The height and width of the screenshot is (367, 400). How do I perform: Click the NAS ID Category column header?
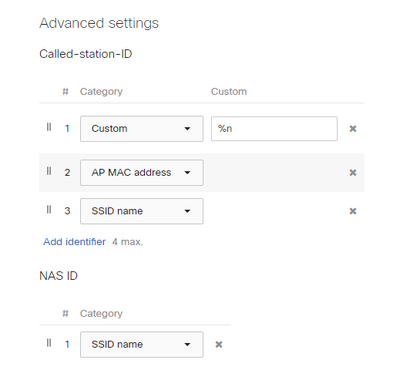coord(101,314)
